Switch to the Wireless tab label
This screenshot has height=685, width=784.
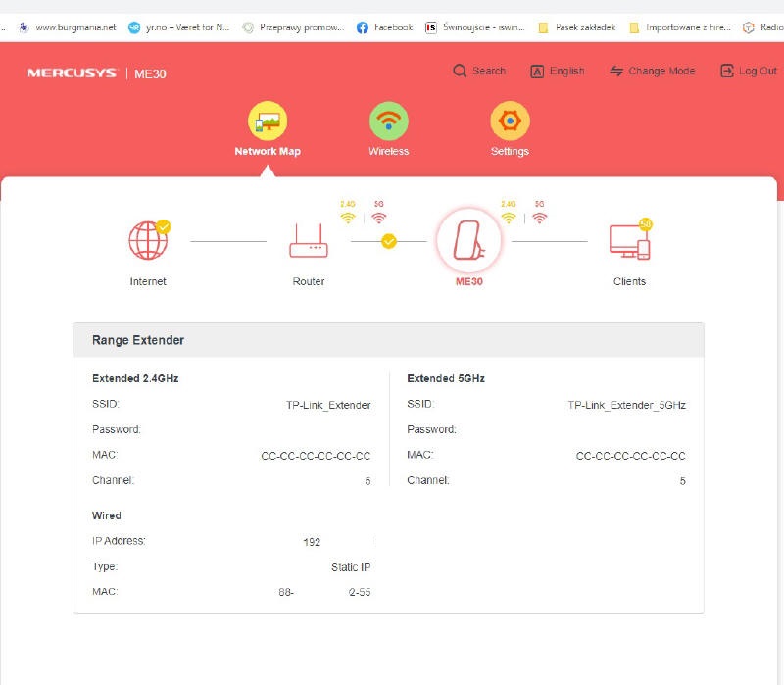click(388, 151)
